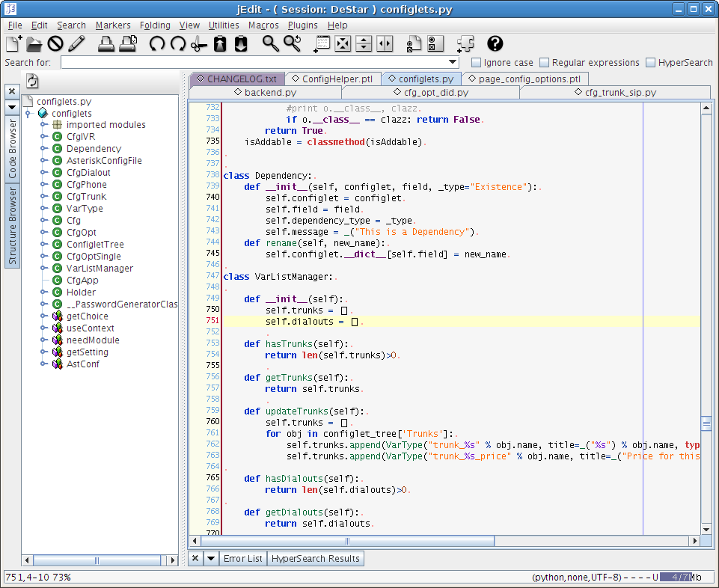Select CfgOptSingle in the tree
This screenshot has width=719, height=588.
click(94, 256)
